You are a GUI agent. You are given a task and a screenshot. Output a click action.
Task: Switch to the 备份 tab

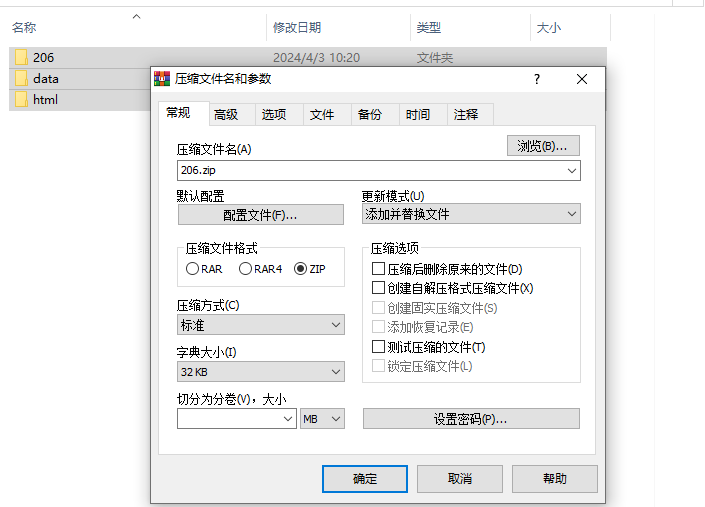click(370, 115)
